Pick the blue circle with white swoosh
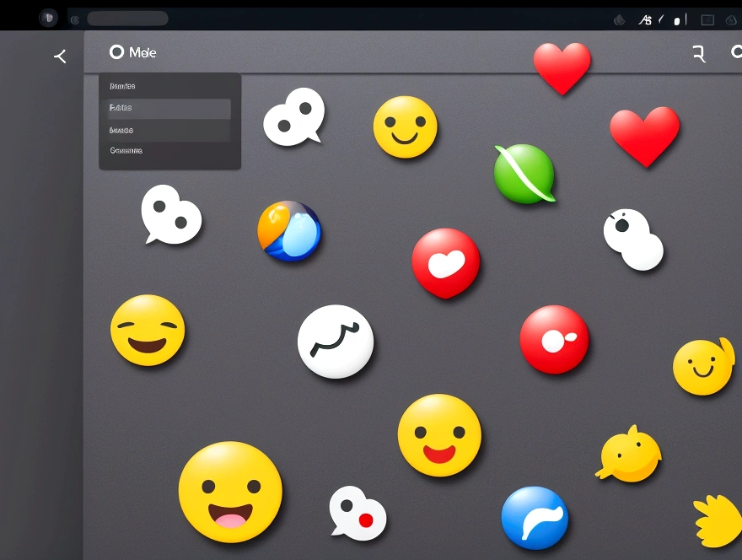The height and width of the screenshot is (560, 742). click(x=535, y=519)
